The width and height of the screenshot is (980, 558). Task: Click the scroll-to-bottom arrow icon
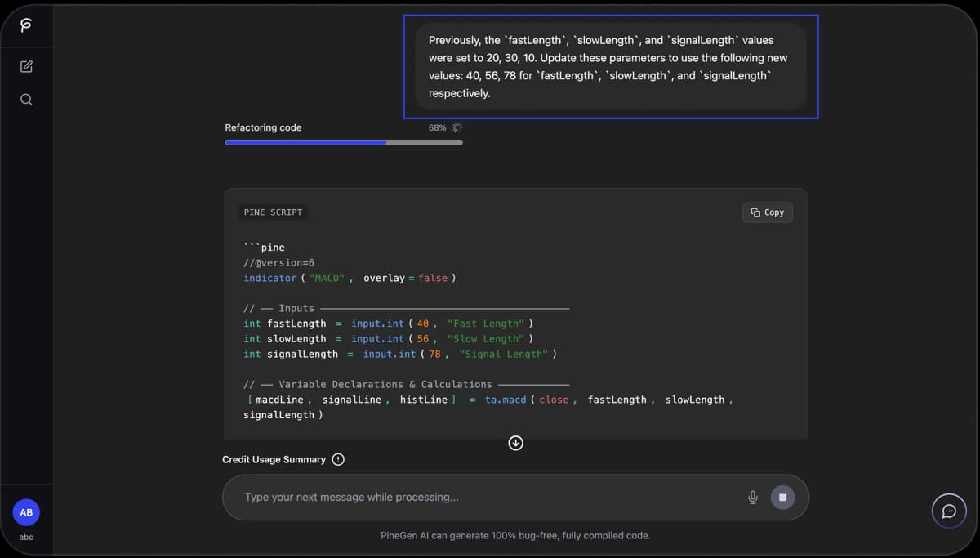click(515, 443)
